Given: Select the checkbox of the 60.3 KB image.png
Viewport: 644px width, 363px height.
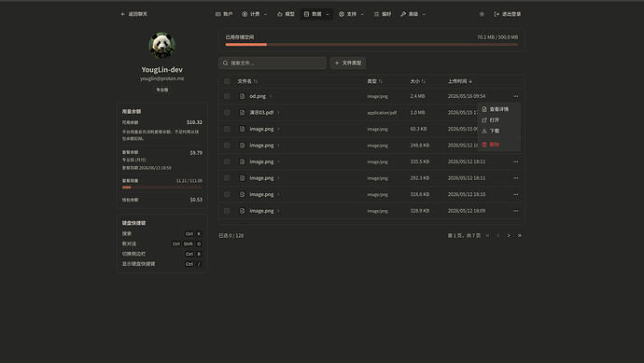Looking at the screenshot, I should click(227, 129).
